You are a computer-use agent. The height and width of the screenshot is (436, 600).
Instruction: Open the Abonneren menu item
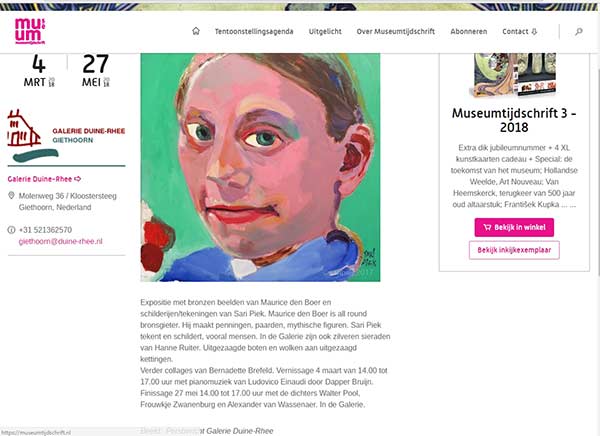click(469, 31)
